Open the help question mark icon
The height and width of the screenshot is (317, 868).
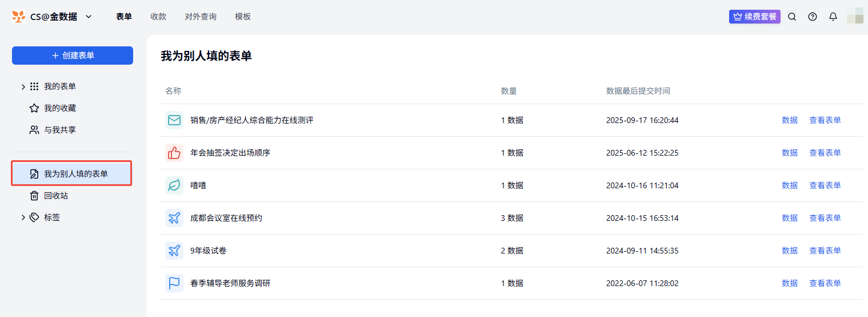tap(813, 17)
